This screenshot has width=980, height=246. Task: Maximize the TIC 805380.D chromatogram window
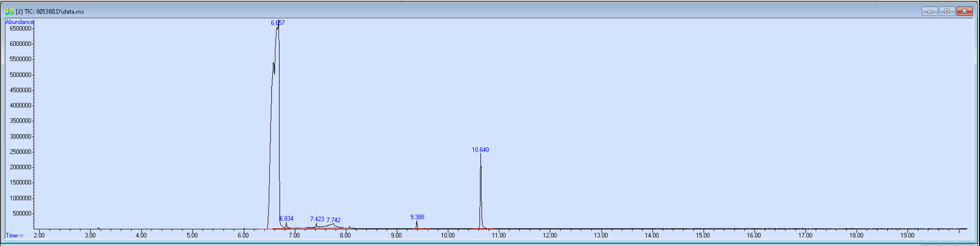click(x=947, y=11)
